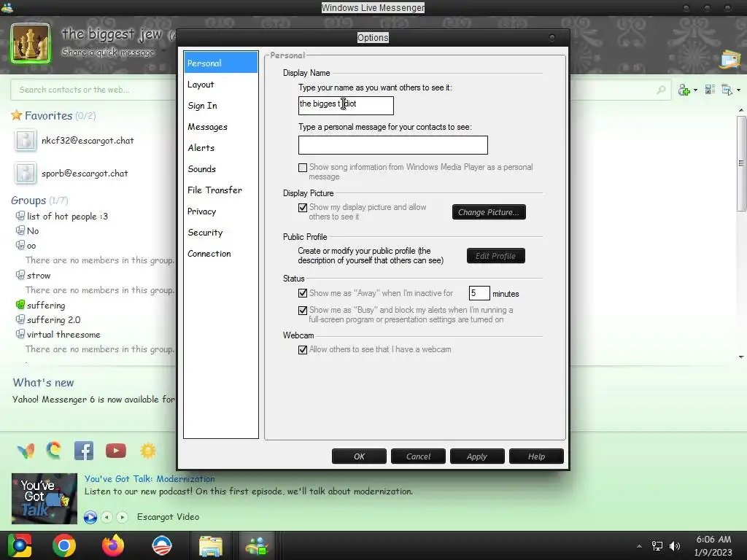
Task: Click the green suffering group icon
Action: click(x=20, y=305)
